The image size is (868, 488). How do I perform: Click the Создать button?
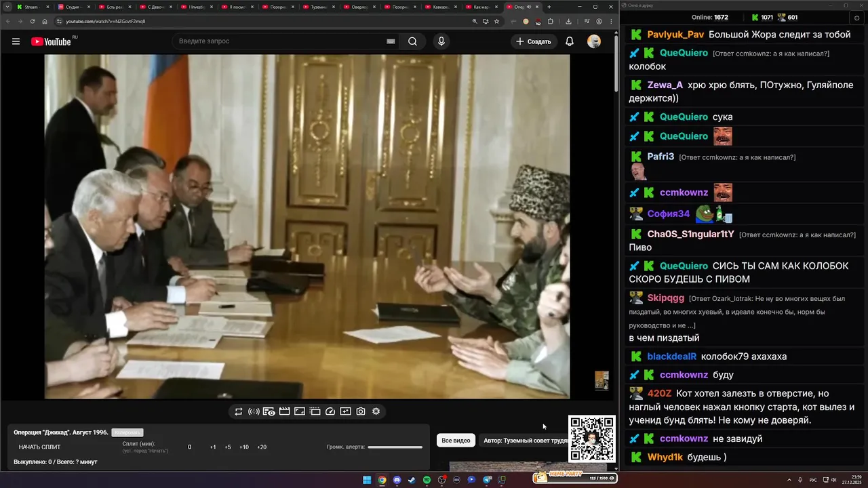pyautogui.click(x=534, y=41)
